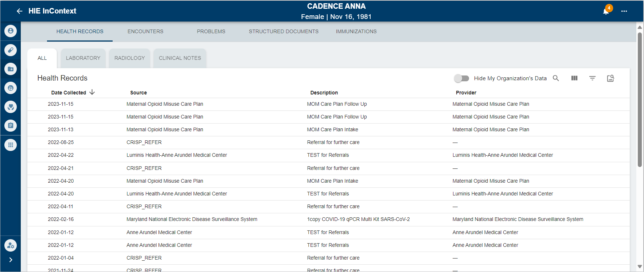Viewport: 644px width, 272px height.
Task: Go back using the arrow beside HIE InContext
Action: (x=20, y=11)
